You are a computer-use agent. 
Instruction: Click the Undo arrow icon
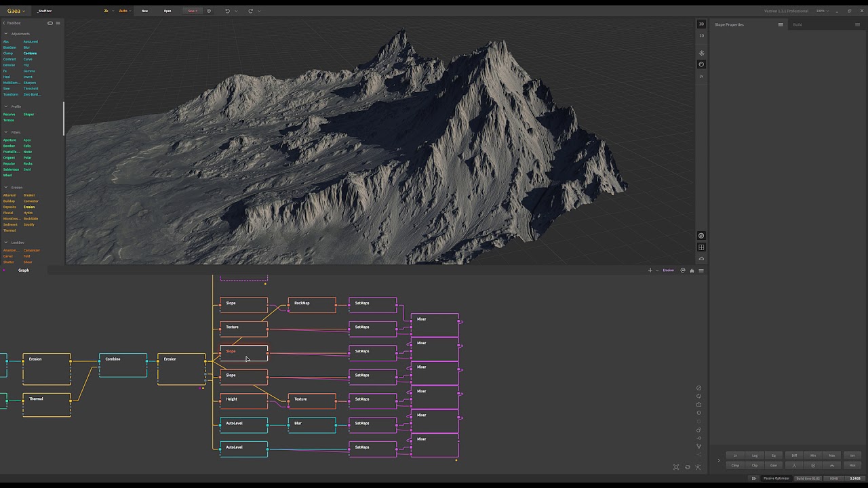[227, 11]
